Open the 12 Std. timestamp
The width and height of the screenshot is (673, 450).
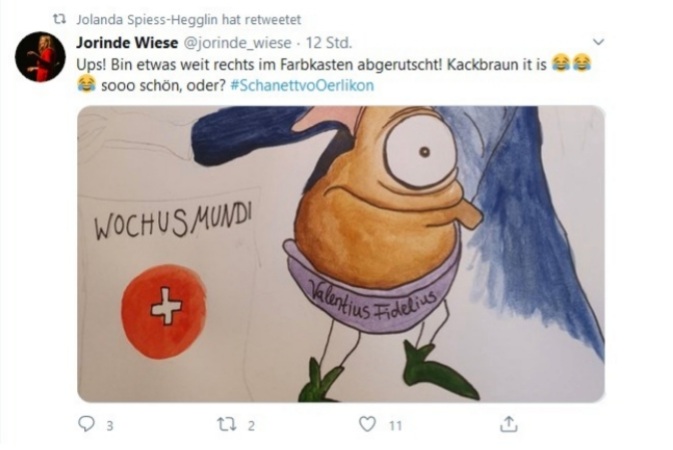(329, 43)
